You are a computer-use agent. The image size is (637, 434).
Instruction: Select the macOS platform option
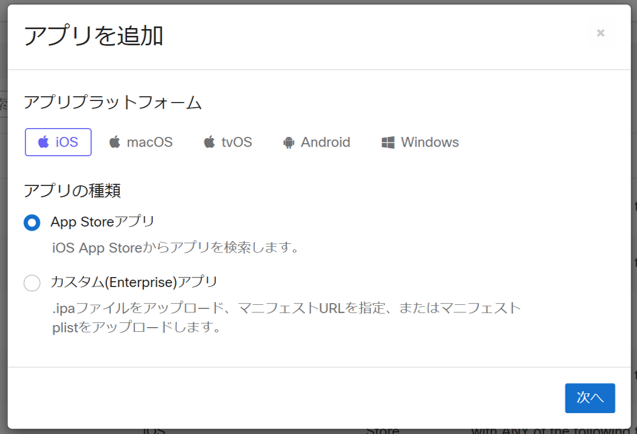[x=141, y=142]
